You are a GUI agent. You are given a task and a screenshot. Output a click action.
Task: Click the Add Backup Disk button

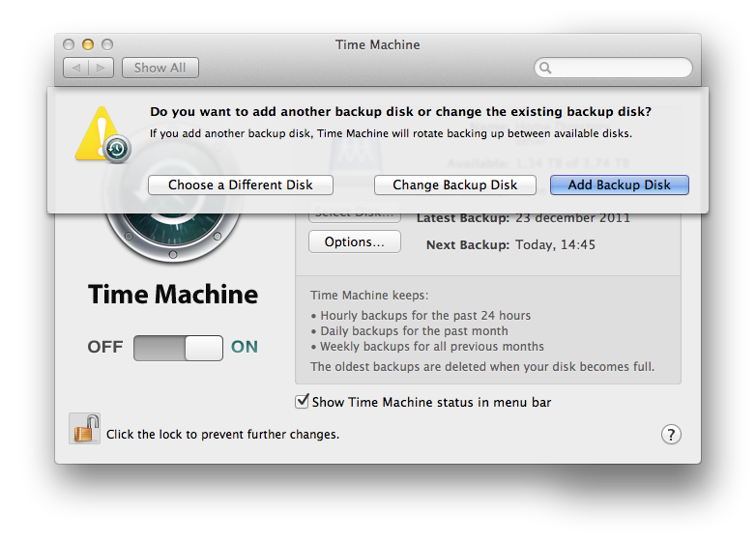619,185
